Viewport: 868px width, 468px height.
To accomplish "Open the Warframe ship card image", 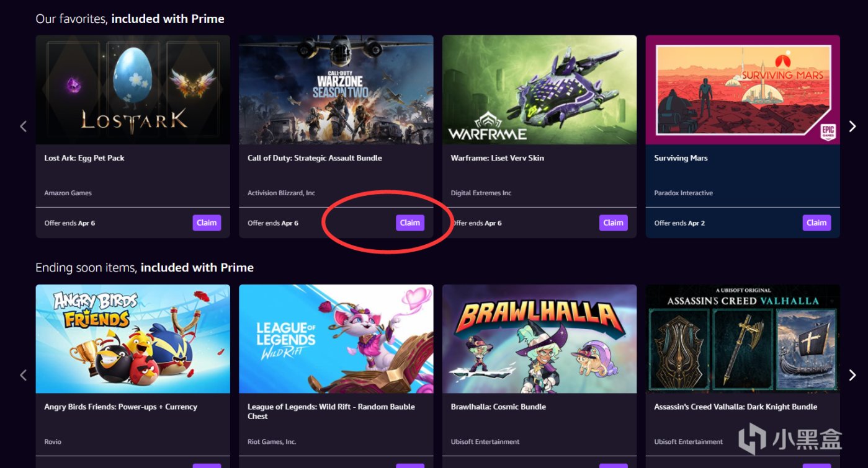I will coord(539,90).
